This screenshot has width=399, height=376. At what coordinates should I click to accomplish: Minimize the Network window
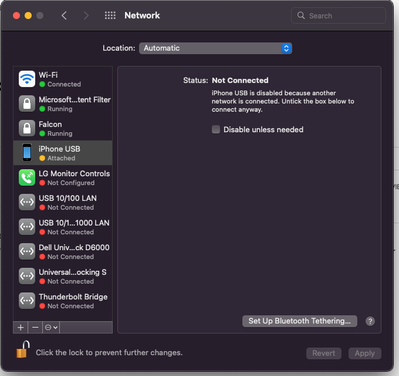click(x=28, y=15)
